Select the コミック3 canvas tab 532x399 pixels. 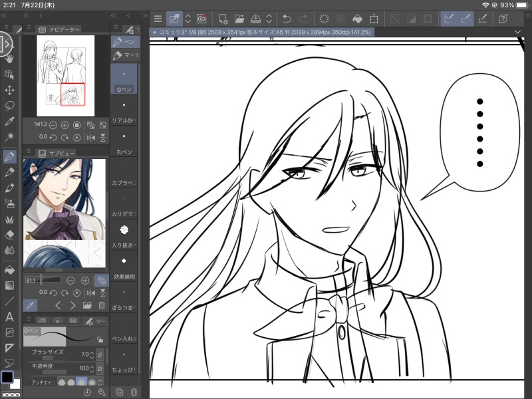pyautogui.click(x=261, y=32)
